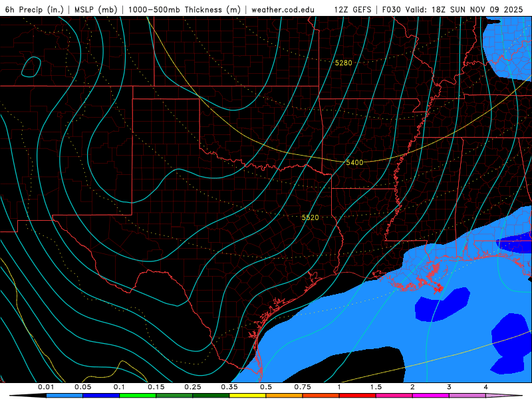
Task: Click the 0.15 legend value
Action: [156, 387]
